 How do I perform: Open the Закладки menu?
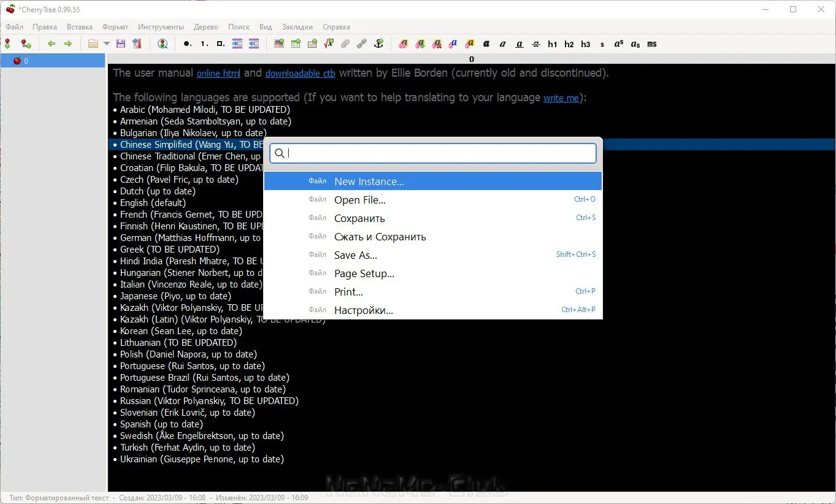pos(297,27)
